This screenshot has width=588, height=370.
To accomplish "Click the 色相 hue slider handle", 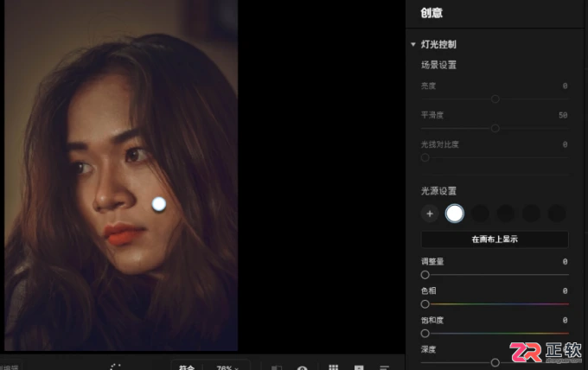I will (425, 304).
